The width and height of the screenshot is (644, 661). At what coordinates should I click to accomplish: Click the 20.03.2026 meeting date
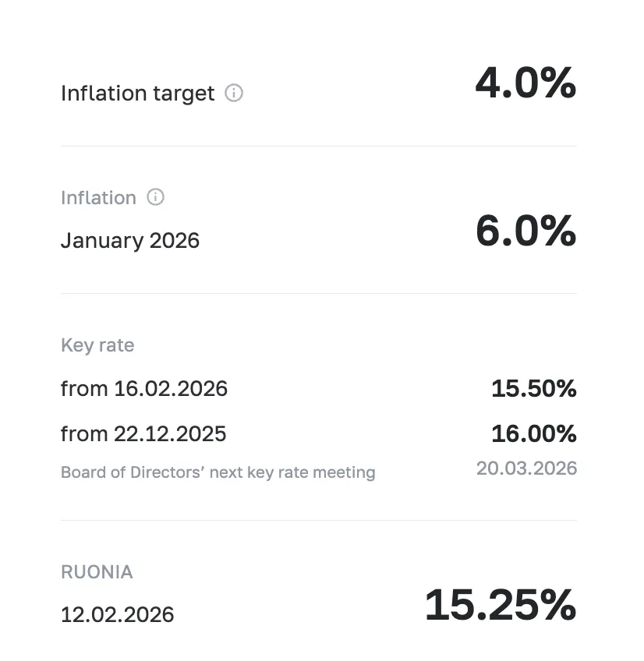pos(526,468)
